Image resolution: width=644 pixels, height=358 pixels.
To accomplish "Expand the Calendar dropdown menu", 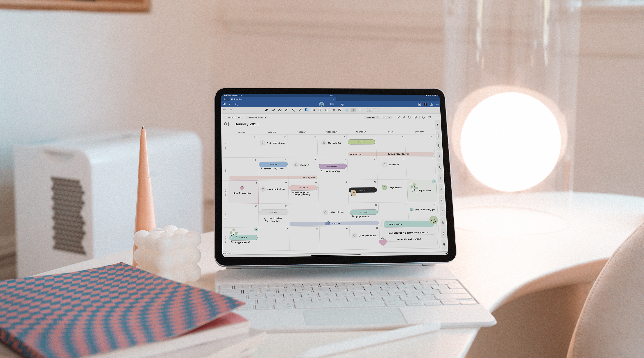I will (370, 117).
